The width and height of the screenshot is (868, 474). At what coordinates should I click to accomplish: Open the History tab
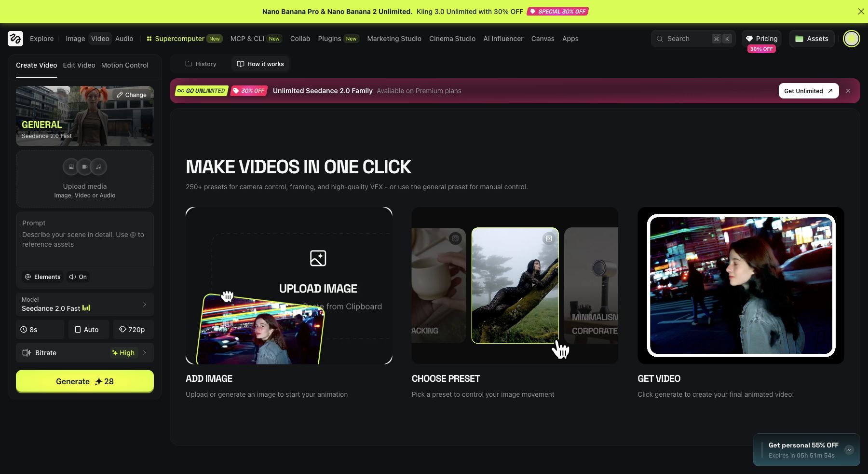point(201,64)
